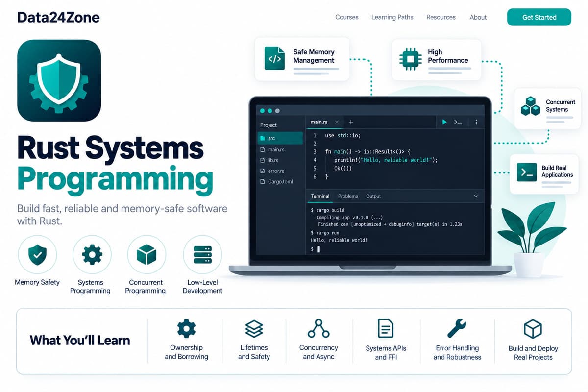Click the 'use std::io;' code line
The image size is (588, 392).
(343, 135)
